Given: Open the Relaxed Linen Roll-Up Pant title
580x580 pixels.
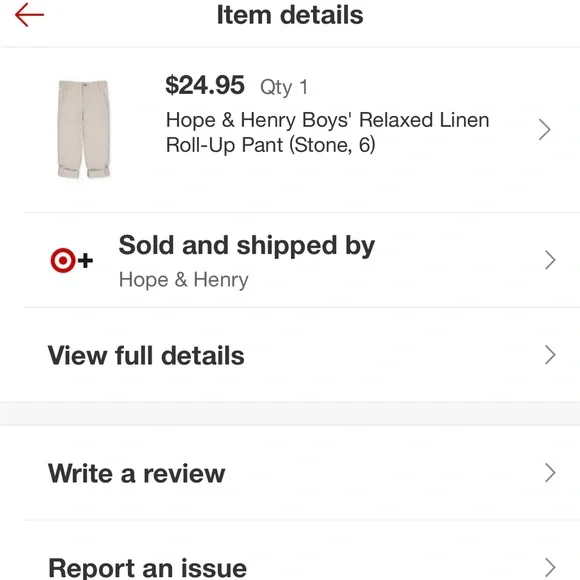Looking at the screenshot, I should [327, 132].
